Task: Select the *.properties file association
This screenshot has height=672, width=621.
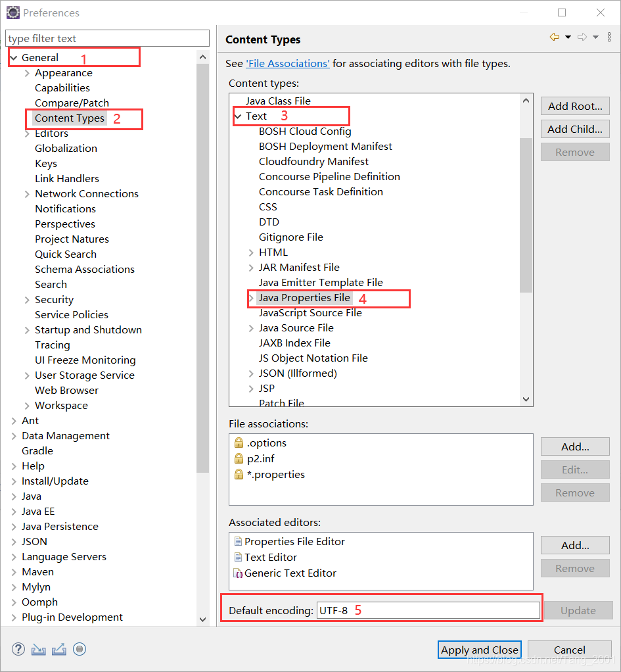Action: point(270,475)
